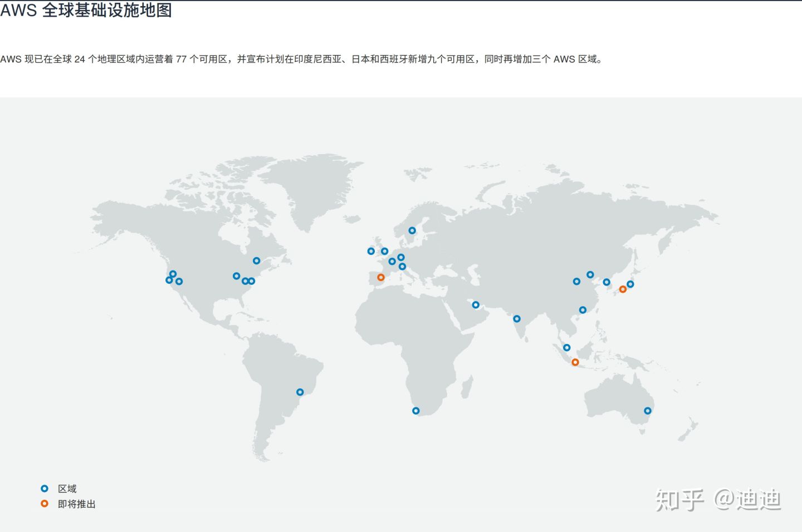This screenshot has width=802, height=532.
Task: Select the Seoul region marker in Korea
Action: coord(607,282)
